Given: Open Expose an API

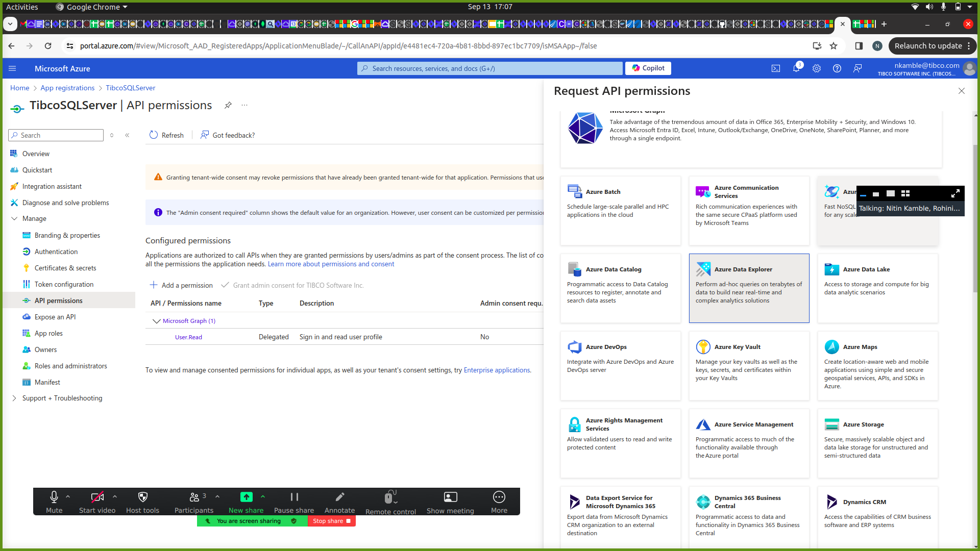Looking at the screenshot, I should coord(55,317).
